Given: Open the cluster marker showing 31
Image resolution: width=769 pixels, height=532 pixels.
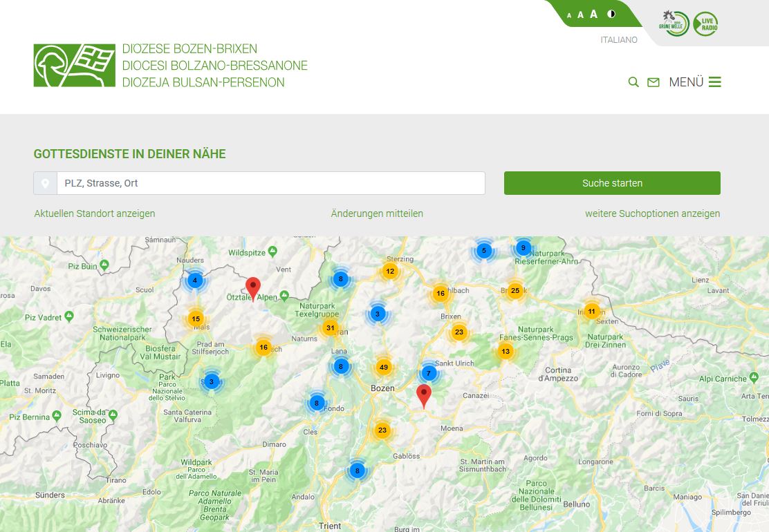Looking at the screenshot, I should [331, 328].
